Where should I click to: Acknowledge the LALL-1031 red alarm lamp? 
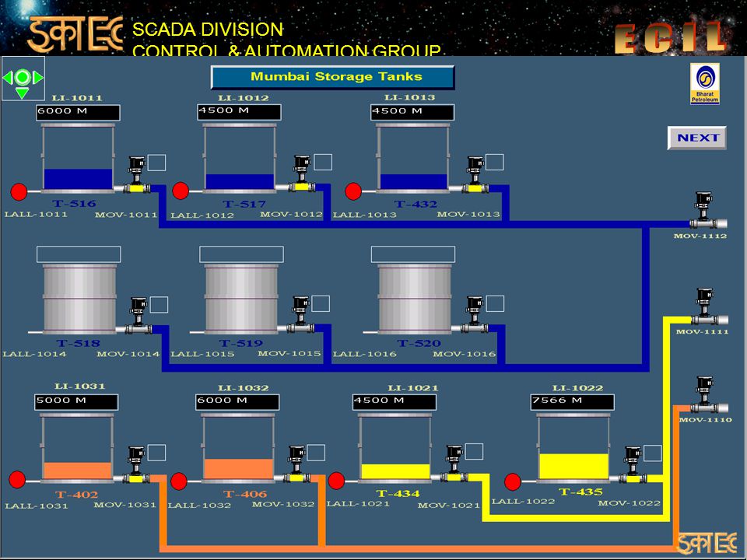18,480
